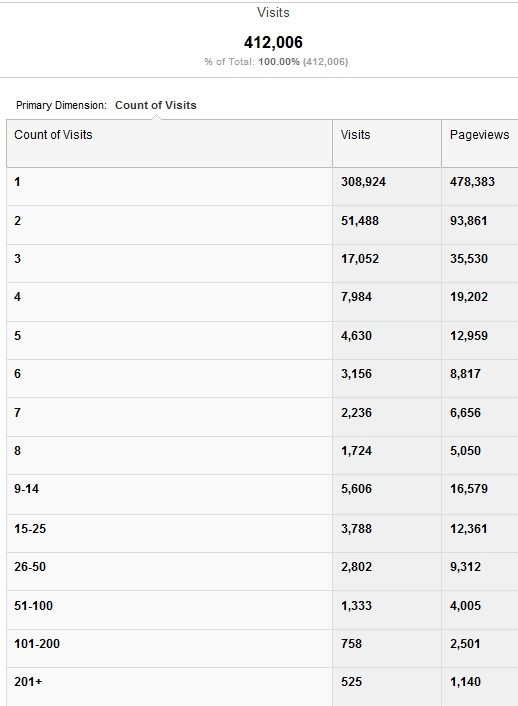
Task: Select the 201+ count of visits row
Action: 262,687
